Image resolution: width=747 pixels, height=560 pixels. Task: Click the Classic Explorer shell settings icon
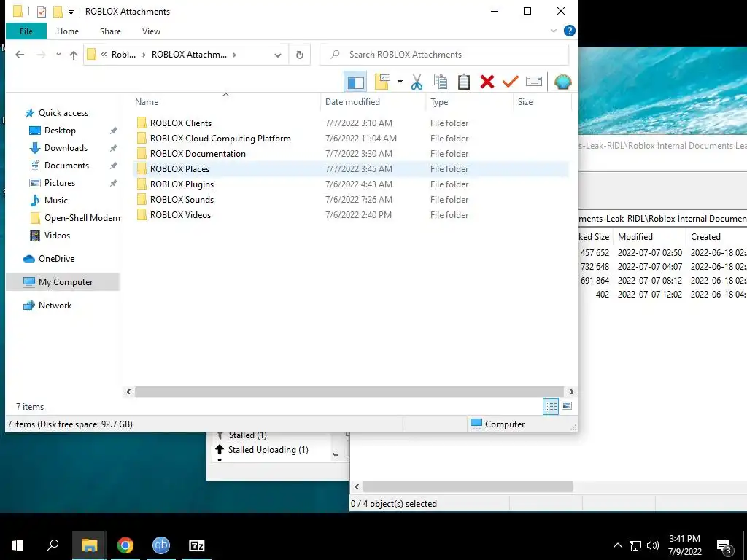562,82
